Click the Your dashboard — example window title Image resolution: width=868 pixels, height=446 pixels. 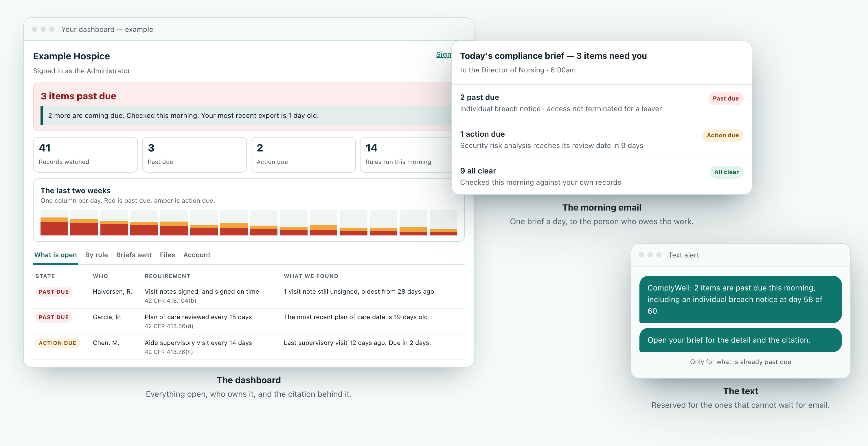click(107, 29)
